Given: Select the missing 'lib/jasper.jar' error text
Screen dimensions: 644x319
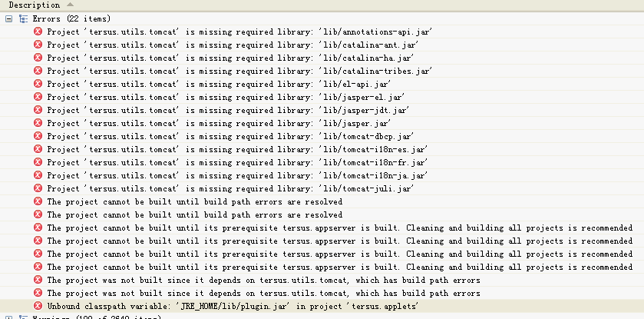Looking at the screenshot, I should (219, 123).
